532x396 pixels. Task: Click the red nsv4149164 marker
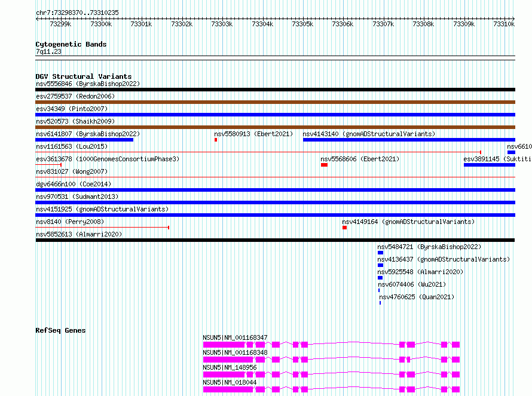[345, 228]
